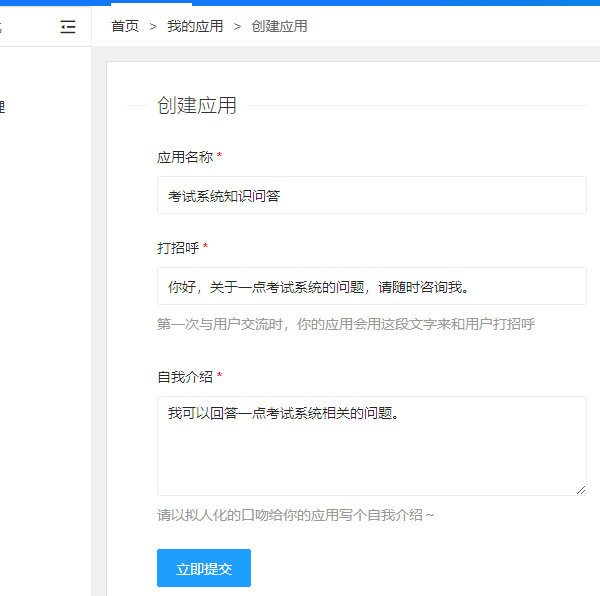Click the 打招呼 label
The width and height of the screenshot is (600, 596).
(178, 248)
